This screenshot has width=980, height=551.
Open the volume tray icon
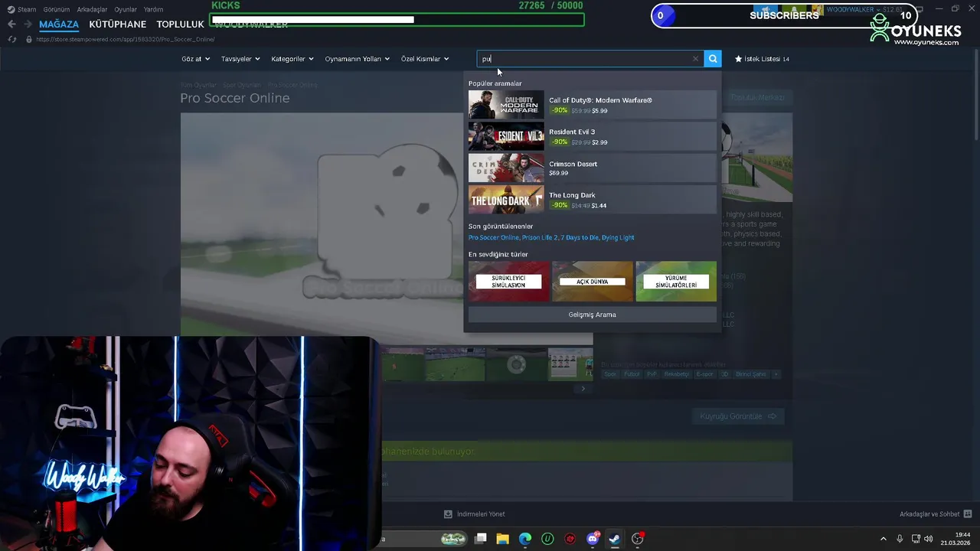coord(929,539)
